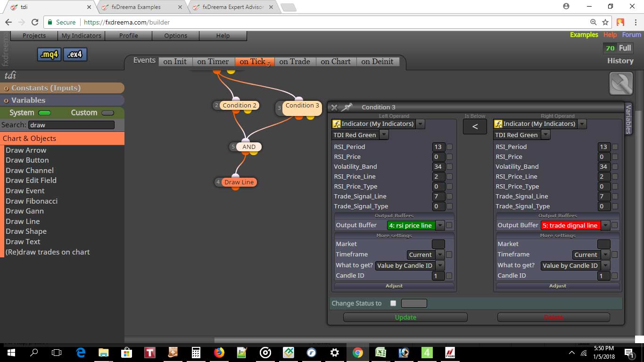
Task: Switch to on Trade event tab
Action: point(295,62)
